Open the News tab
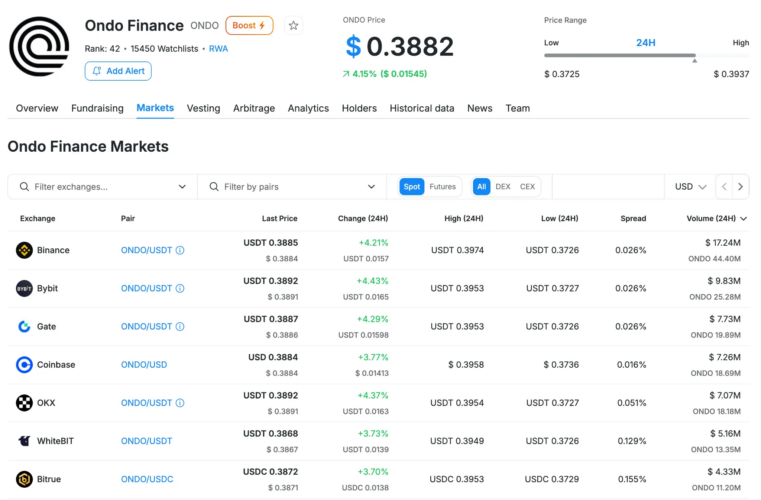761x500 pixels. click(480, 108)
